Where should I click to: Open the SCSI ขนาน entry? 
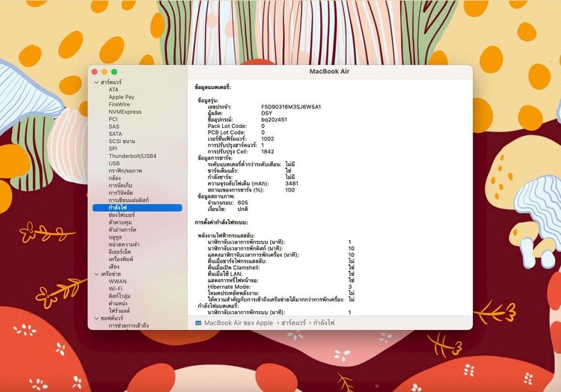(x=122, y=141)
